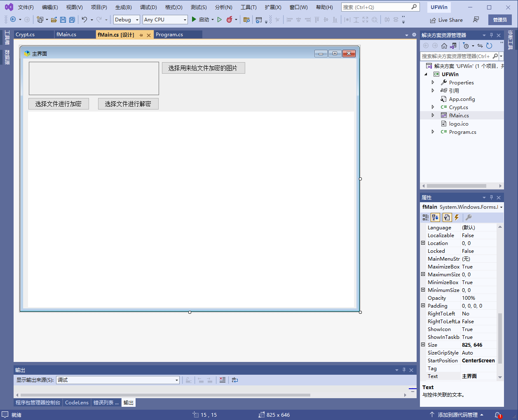This screenshot has width=518, height=420.
Task: Refresh the Solution Explorer
Action: pos(489,46)
